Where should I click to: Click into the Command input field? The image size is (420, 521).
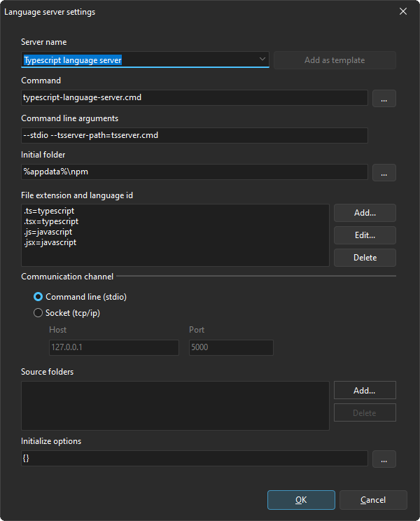194,98
